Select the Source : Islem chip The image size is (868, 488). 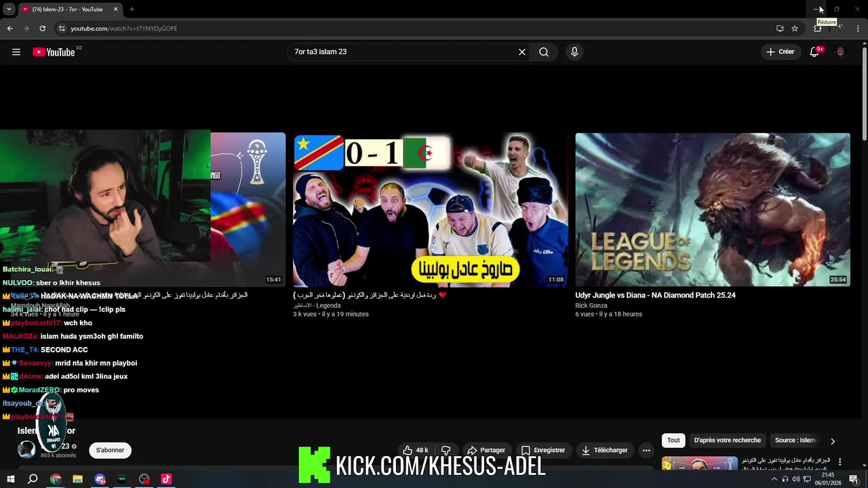point(795,441)
